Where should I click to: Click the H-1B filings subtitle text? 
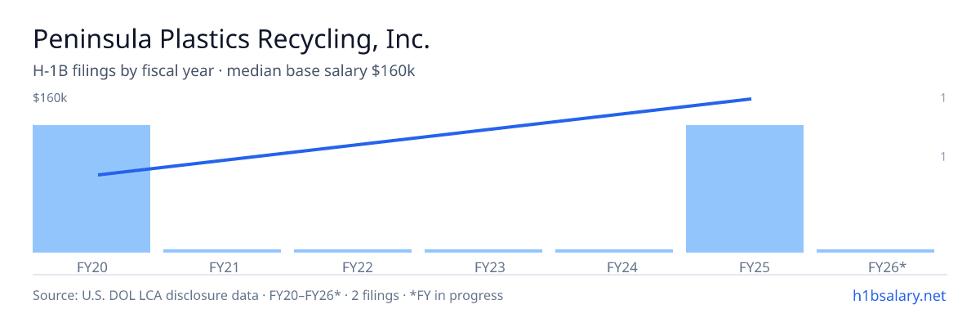(224, 71)
